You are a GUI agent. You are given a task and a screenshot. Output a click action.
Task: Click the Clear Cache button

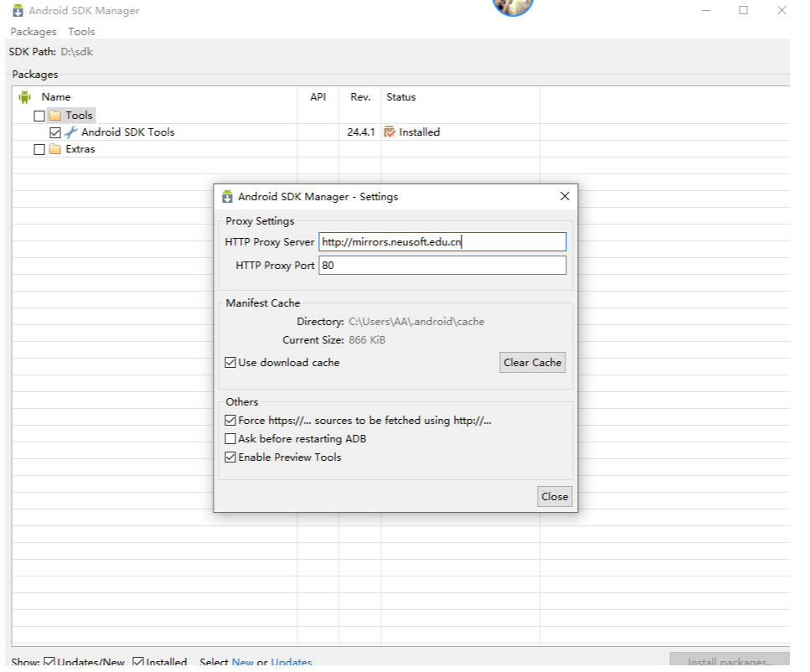pos(532,362)
